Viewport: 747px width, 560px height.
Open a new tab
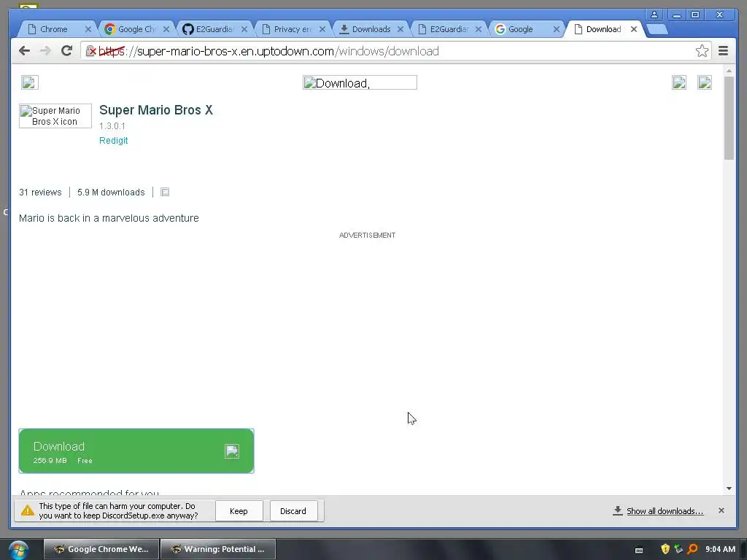(x=658, y=29)
